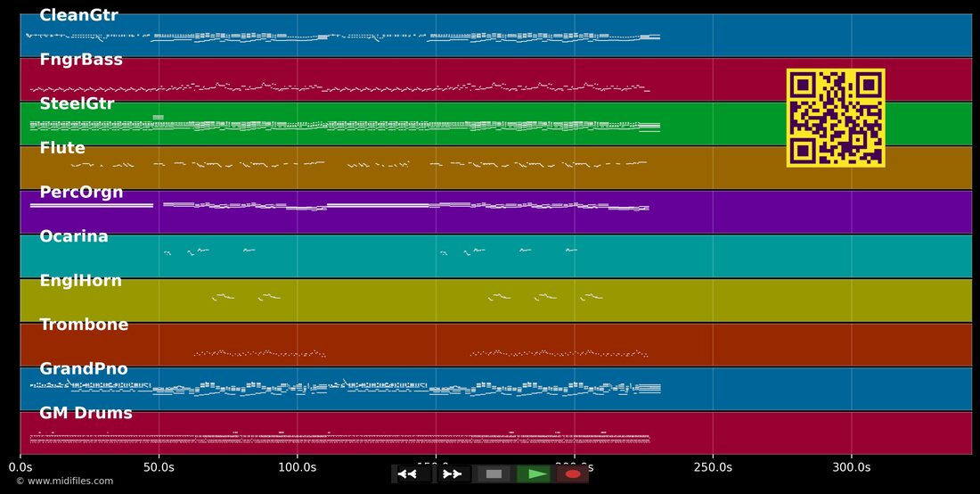Select the SteelGtr track label
This screenshot has height=494, width=980.
(77, 103)
